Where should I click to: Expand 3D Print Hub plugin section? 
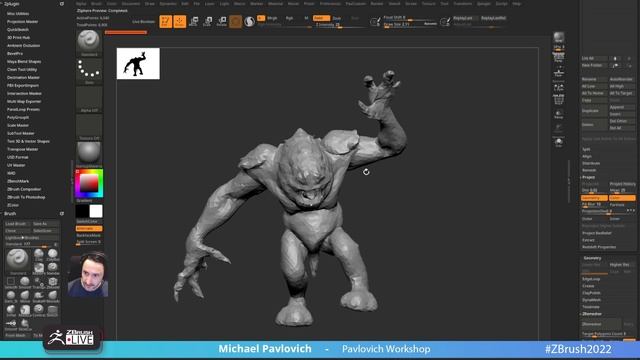18,38
